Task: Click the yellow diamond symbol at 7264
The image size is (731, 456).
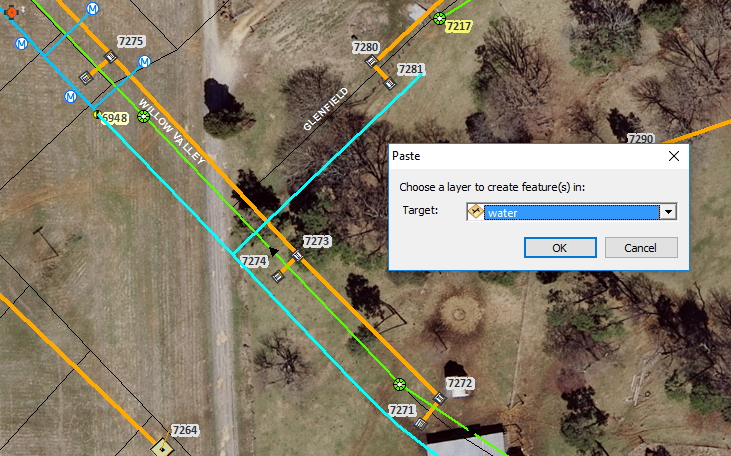Action: click(x=162, y=449)
